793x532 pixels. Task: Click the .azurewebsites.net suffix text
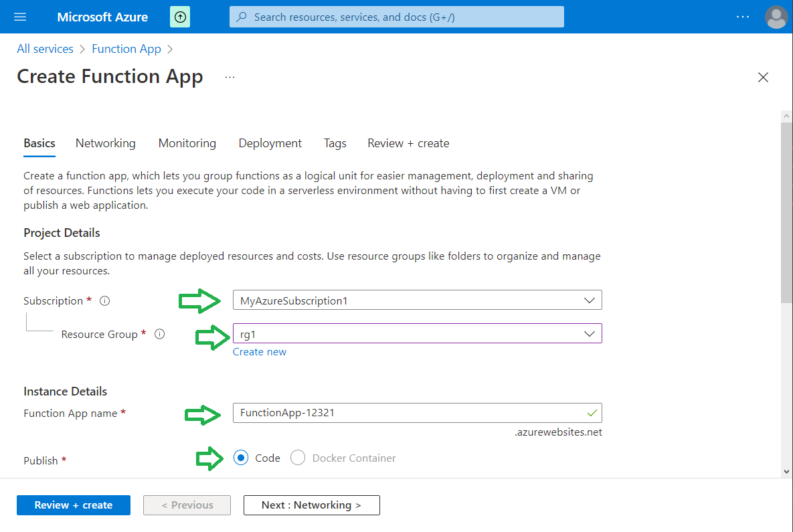558,432
